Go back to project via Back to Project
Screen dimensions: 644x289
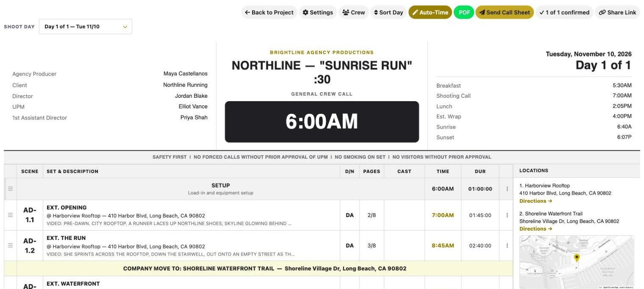pyautogui.click(x=269, y=12)
